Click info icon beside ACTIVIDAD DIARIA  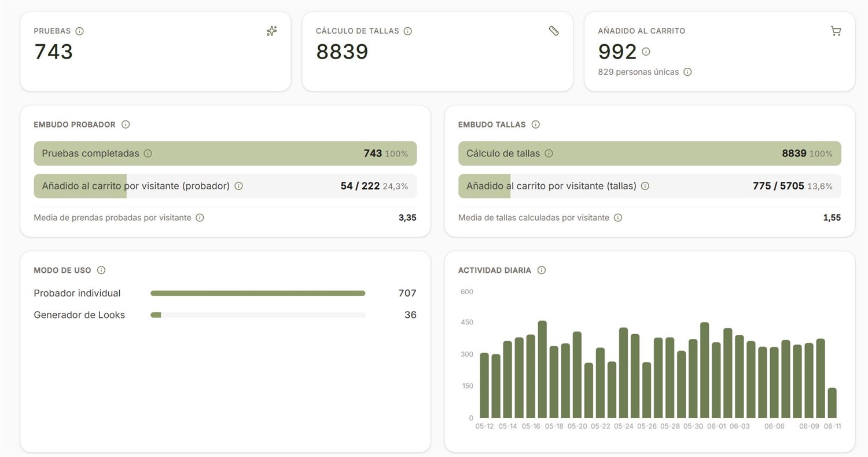541,270
